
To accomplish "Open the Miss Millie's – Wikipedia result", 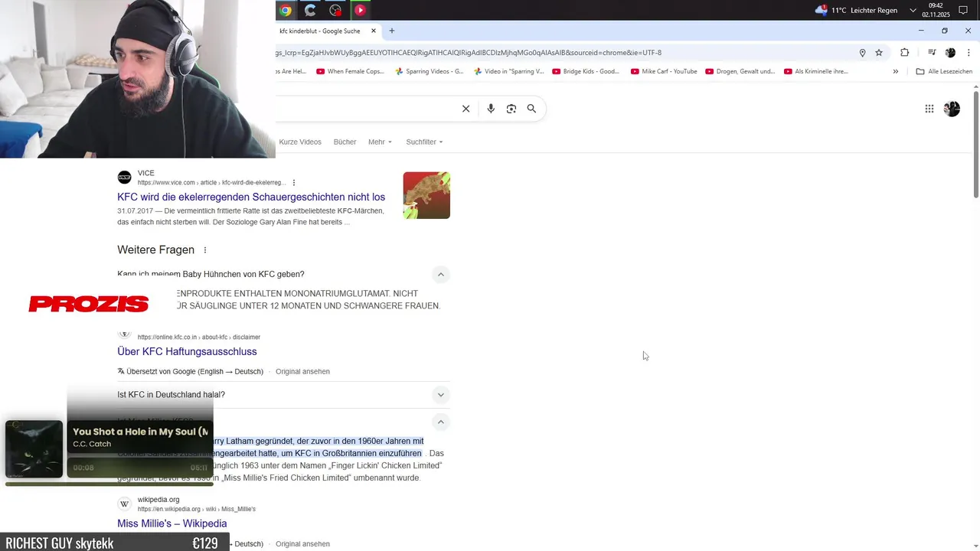I will pos(172,523).
